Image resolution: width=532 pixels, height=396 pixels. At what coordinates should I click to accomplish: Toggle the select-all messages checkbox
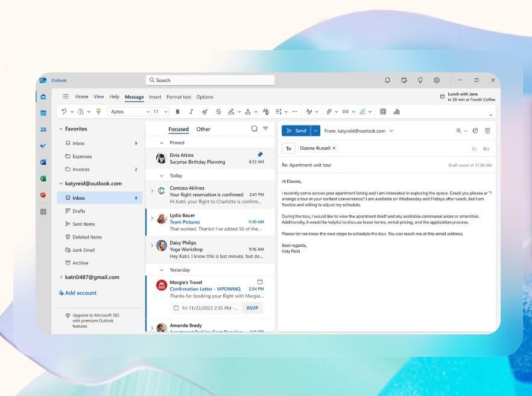tap(254, 129)
